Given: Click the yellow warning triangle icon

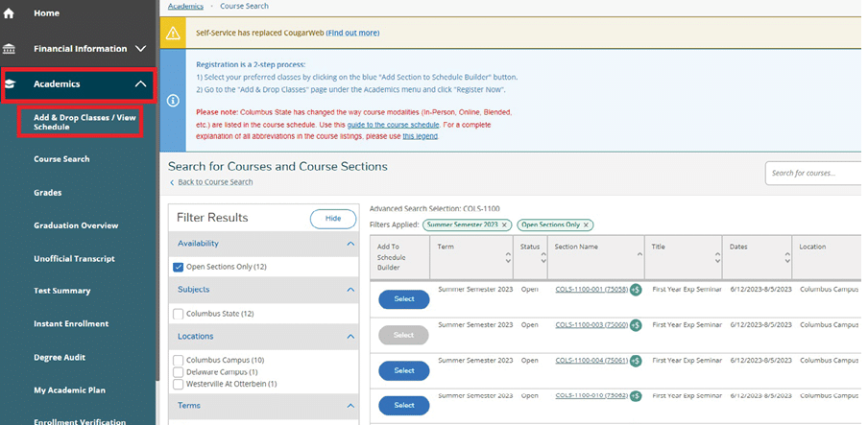Looking at the screenshot, I should coord(172,34).
